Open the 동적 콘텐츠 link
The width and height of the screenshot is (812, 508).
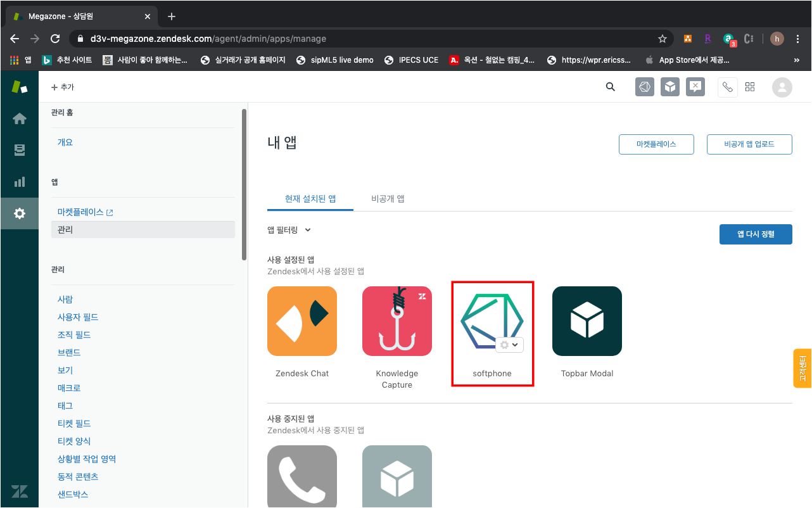78,476
